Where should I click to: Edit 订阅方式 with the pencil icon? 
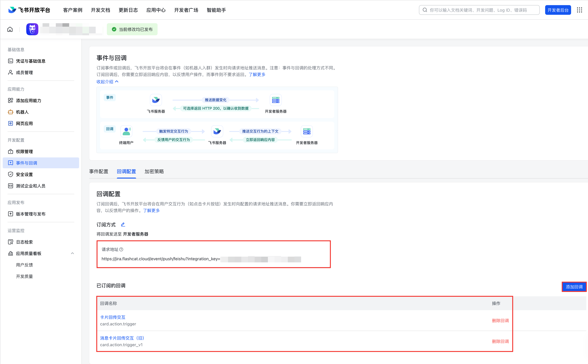coord(123,224)
